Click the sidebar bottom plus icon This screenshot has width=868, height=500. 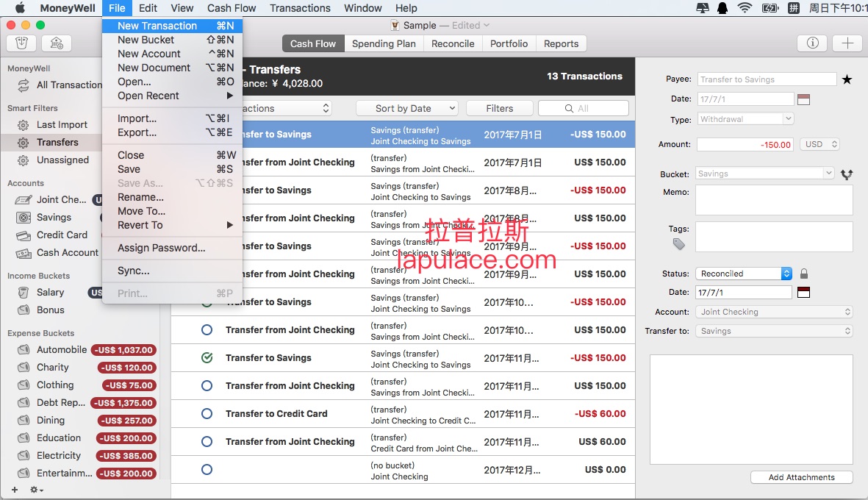pos(15,490)
